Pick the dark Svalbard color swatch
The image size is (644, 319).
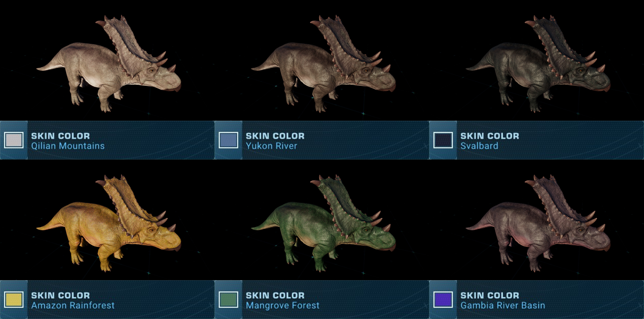pos(443,140)
